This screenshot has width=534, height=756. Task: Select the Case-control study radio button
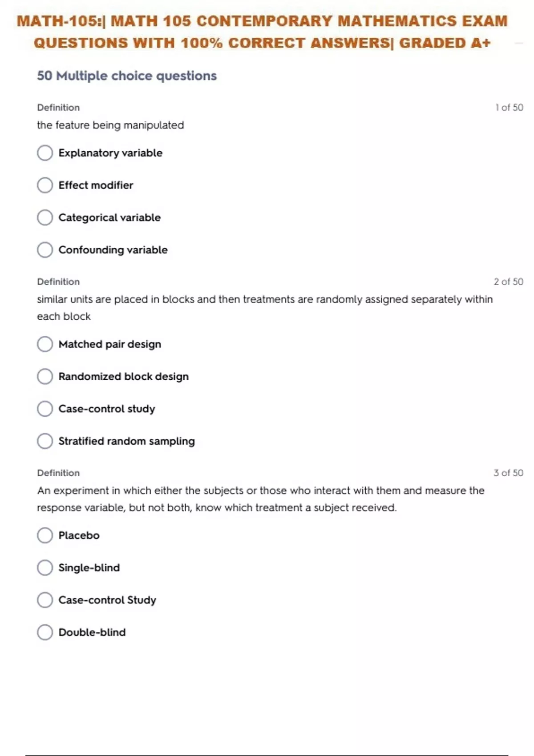(45, 409)
